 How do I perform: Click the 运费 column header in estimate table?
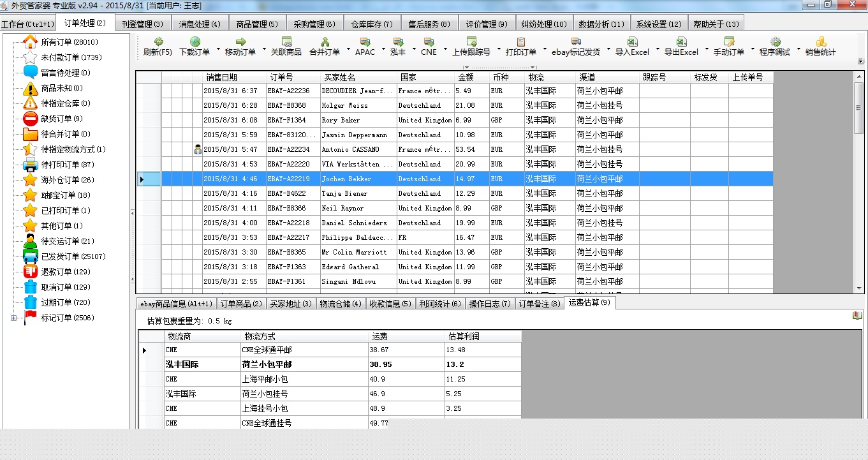(406, 336)
